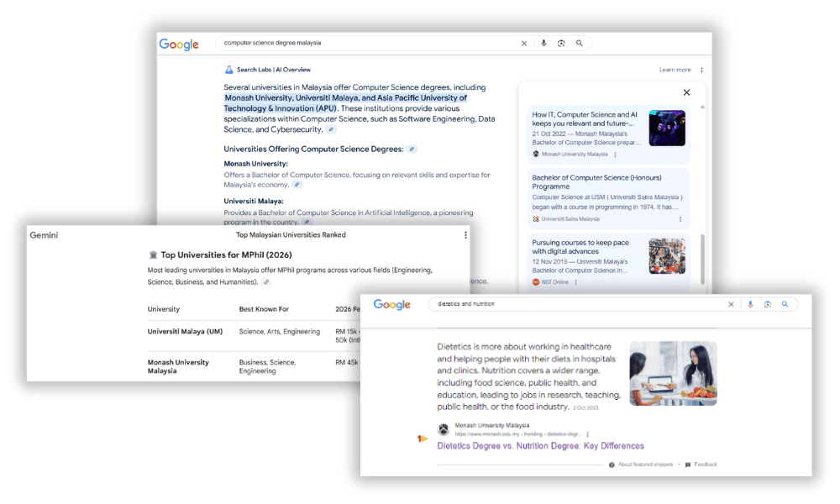
Task: Start voice search in the top search bar
Action: pyautogui.click(x=543, y=43)
